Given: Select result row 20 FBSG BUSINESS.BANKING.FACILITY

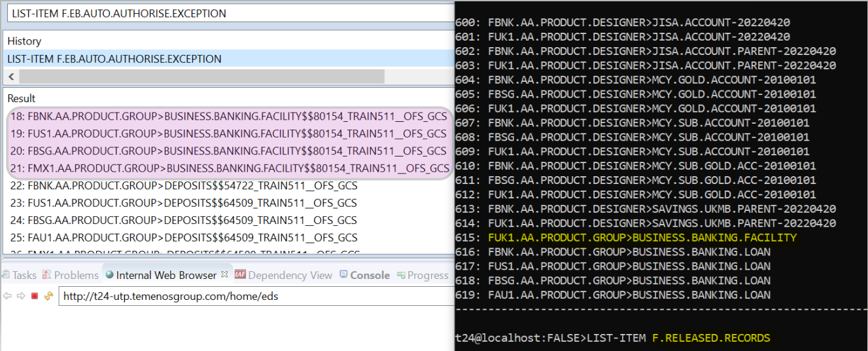Looking at the screenshot, I should tap(228, 151).
